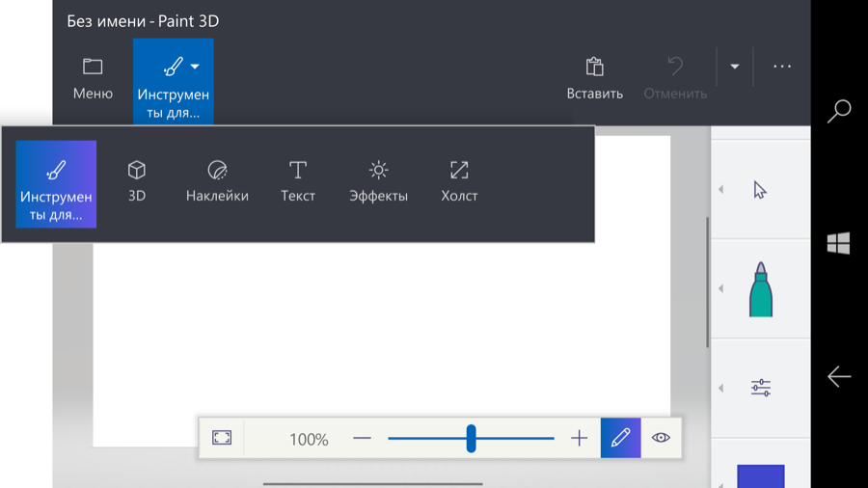Screen dimensions: 868x488
Task: Choose the teal marker brush
Action: point(761,289)
